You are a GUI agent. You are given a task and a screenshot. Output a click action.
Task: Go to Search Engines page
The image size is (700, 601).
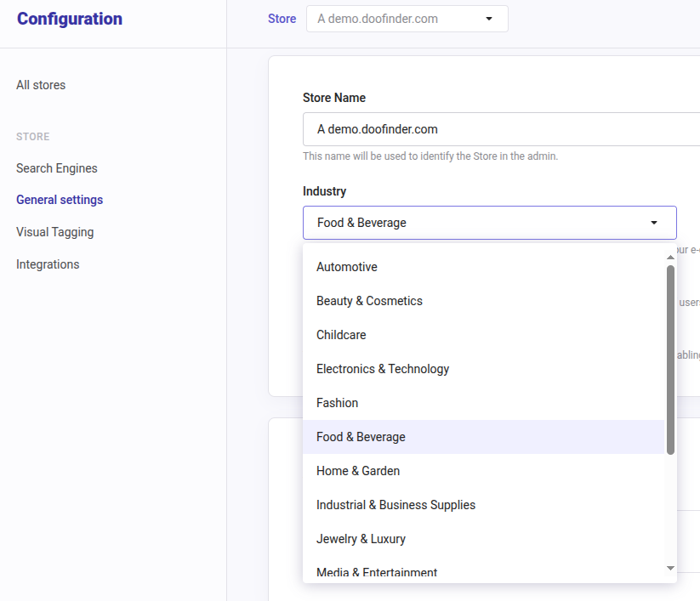coord(57,168)
